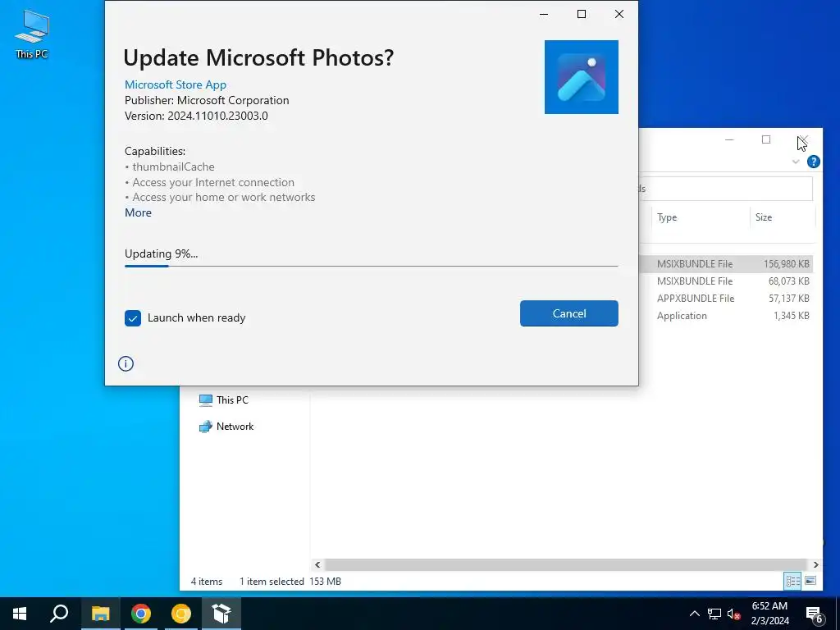Open This PC desktop shortcut
The image size is (840, 630).
pyautogui.click(x=32, y=34)
